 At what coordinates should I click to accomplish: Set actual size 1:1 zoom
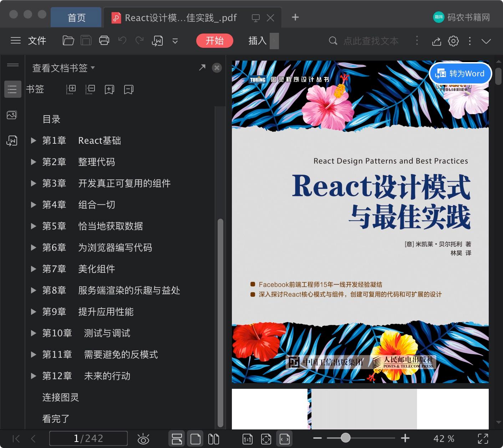248,439
